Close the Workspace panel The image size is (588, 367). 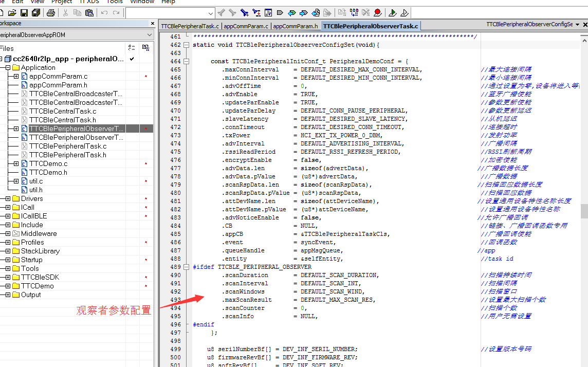153,23
